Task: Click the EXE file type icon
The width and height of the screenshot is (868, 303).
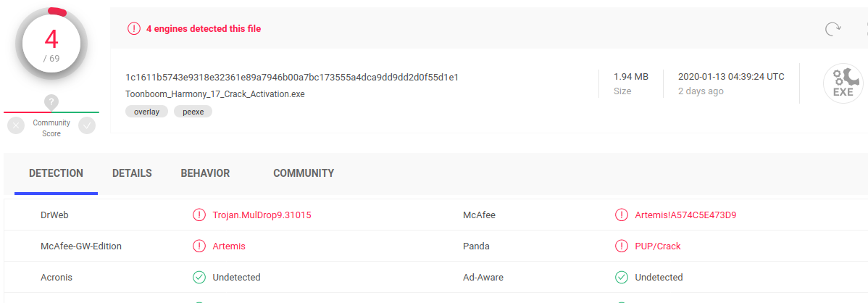Action: 843,83
